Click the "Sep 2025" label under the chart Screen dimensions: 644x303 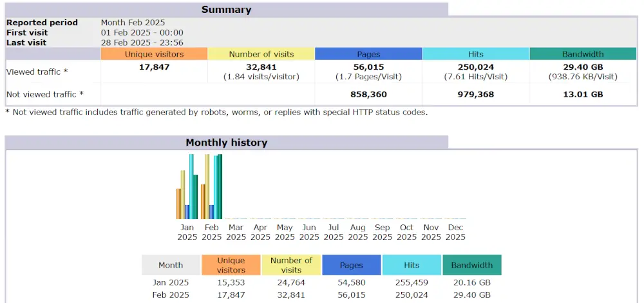pos(383,232)
